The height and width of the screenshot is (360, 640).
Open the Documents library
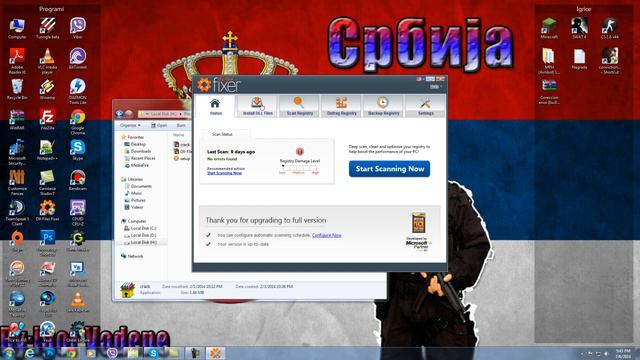tap(138, 186)
